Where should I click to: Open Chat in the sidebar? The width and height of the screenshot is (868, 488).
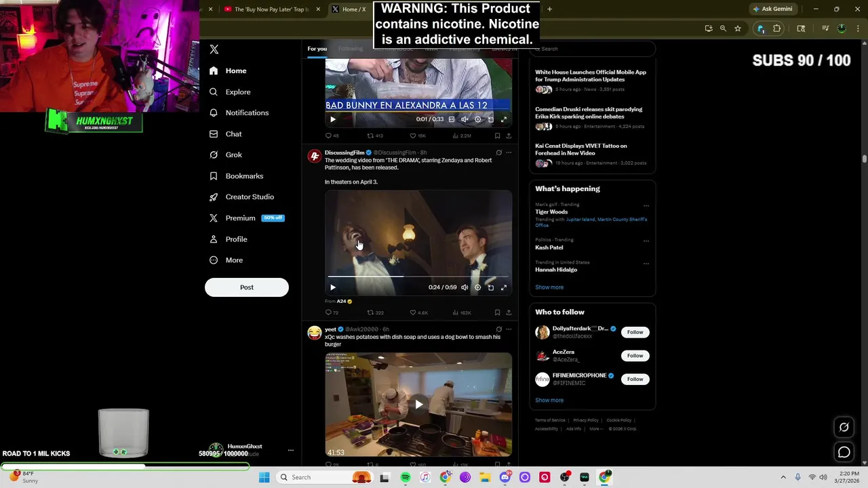(225, 134)
